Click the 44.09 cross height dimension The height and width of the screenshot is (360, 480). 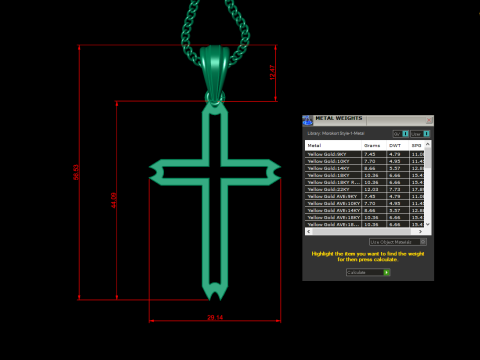pos(114,200)
